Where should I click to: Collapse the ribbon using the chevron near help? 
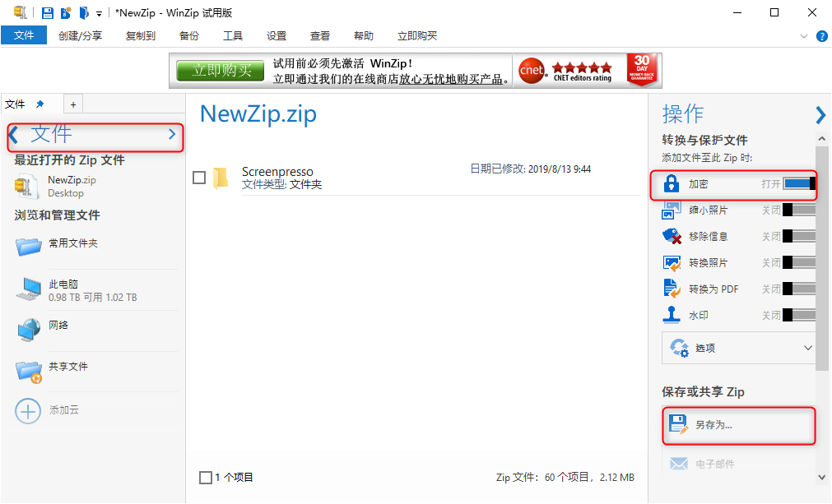pos(804,36)
